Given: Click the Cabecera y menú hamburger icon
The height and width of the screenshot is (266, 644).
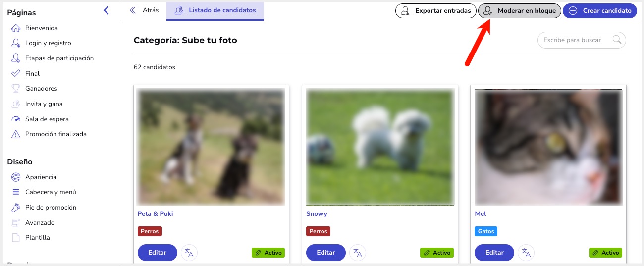Looking at the screenshot, I should point(16,192).
